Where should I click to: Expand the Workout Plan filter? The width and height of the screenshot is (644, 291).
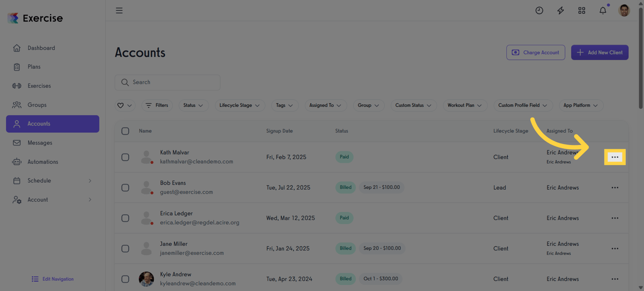tap(465, 105)
